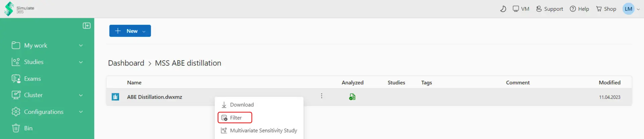The height and width of the screenshot is (139, 644).
Task: Select Filter in the context menu
Action: pyautogui.click(x=235, y=118)
